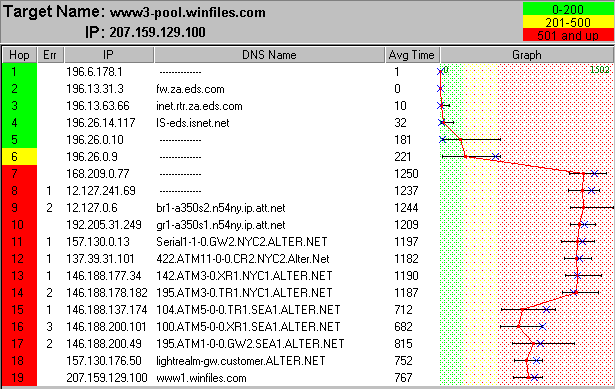The image size is (616, 389).
Task: Click target name www3-pool.winfiles.com
Action: [188, 13]
